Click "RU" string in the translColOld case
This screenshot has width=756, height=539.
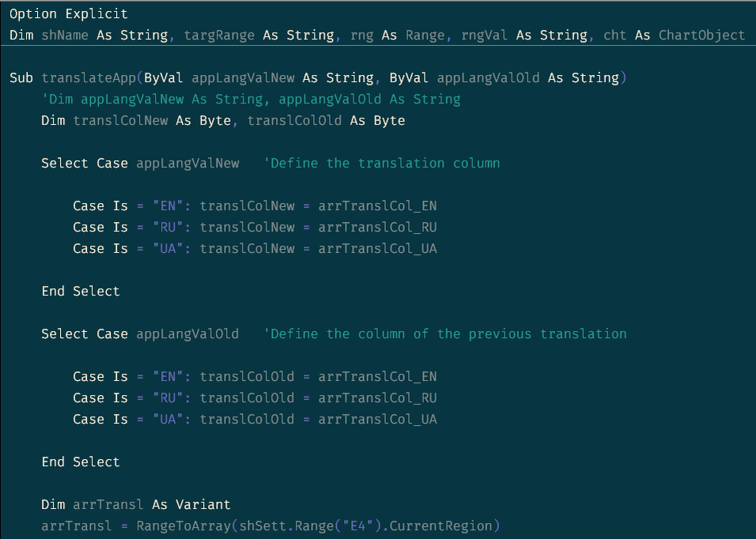point(168,398)
